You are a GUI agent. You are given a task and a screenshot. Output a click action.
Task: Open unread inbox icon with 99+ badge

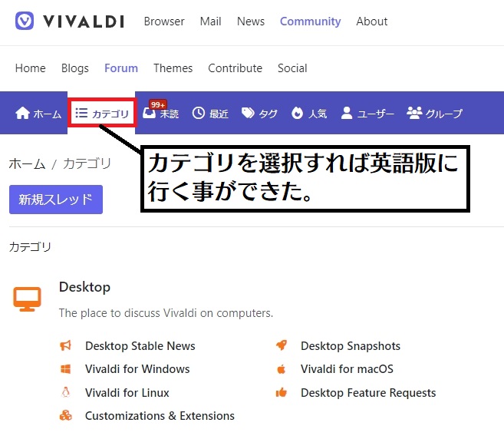[x=149, y=113]
